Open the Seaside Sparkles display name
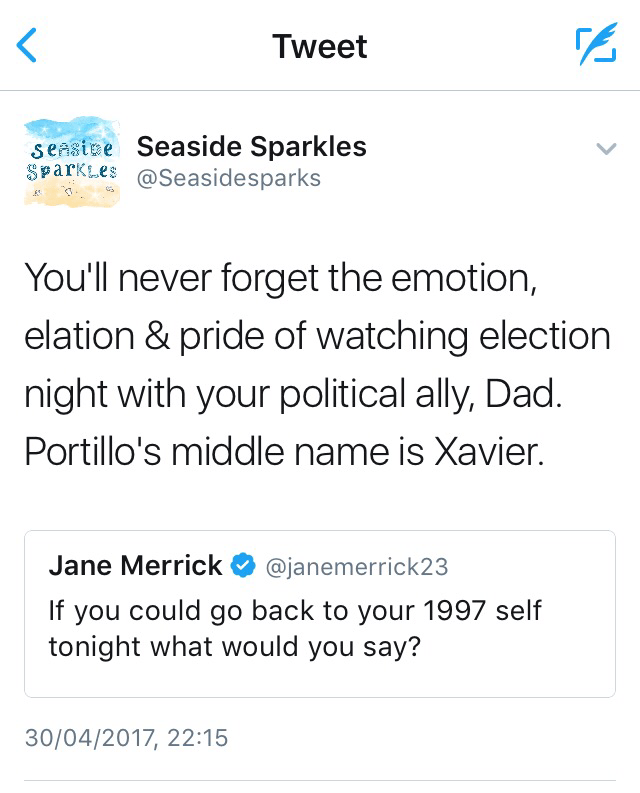Image resolution: width=640 pixels, height=793 pixels. click(251, 147)
